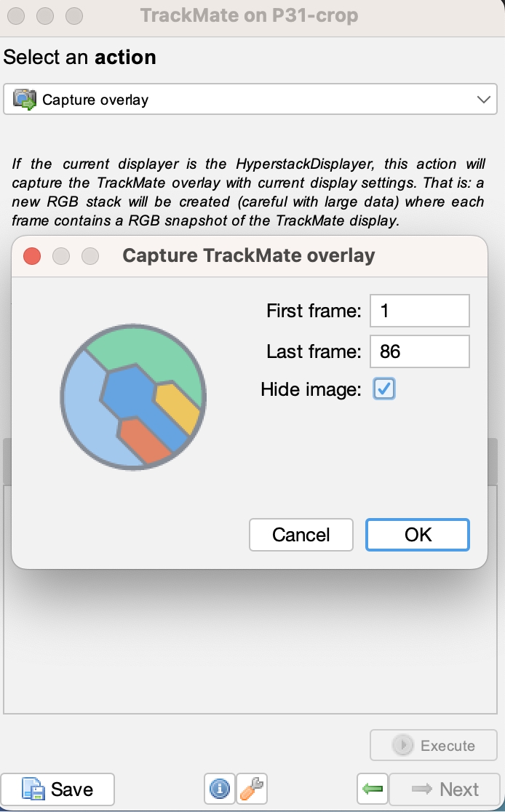Click the Next navigation control

[445, 789]
